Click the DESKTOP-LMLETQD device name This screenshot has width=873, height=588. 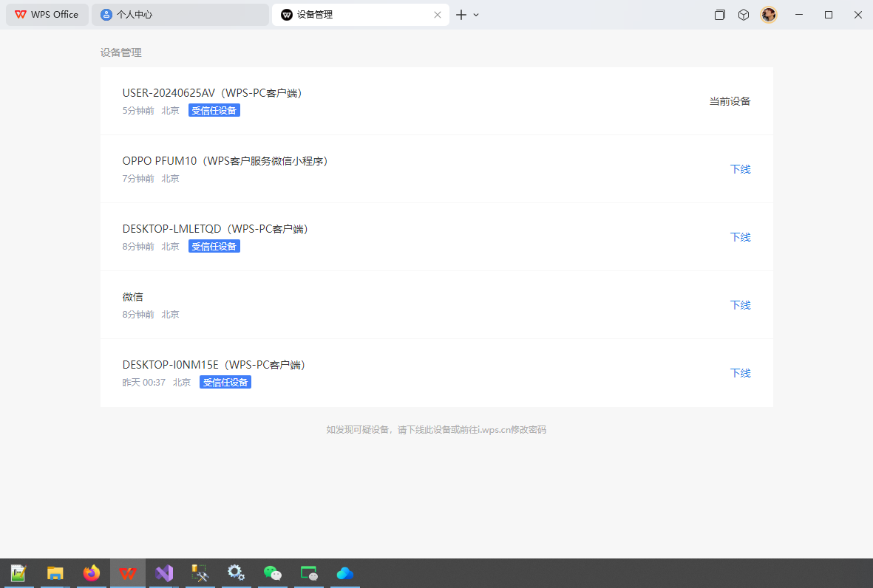click(215, 229)
